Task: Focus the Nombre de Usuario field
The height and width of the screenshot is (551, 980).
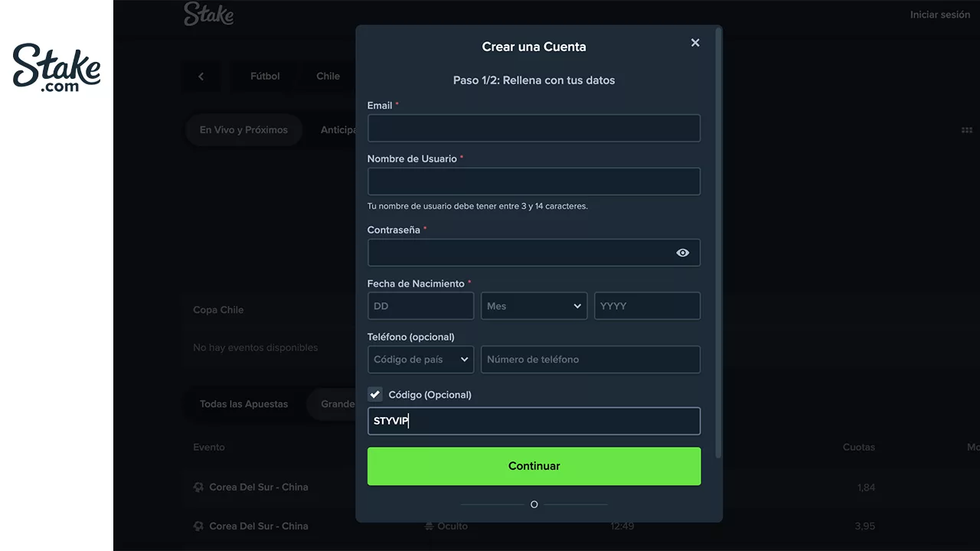Action: coord(534,181)
